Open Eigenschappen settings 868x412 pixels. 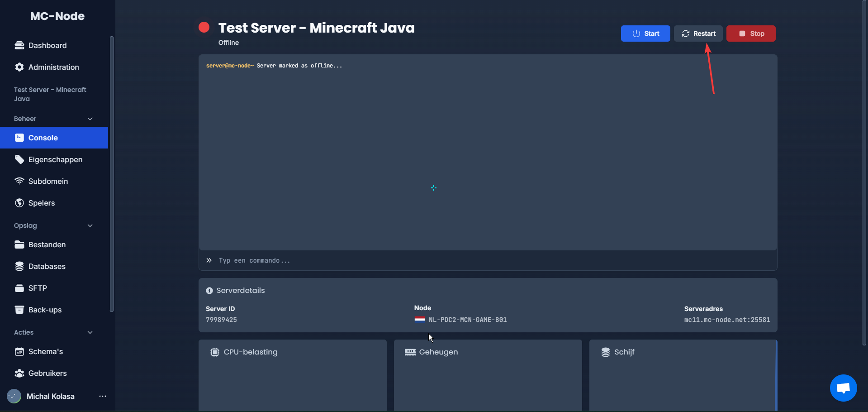tap(54, 159)
